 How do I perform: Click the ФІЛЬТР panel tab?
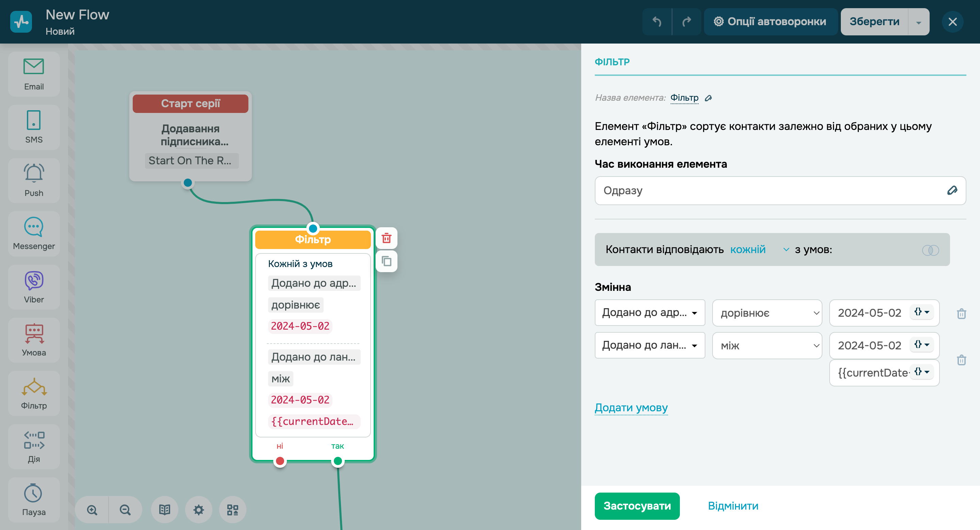pyautogui.click(x=612, y=62)
